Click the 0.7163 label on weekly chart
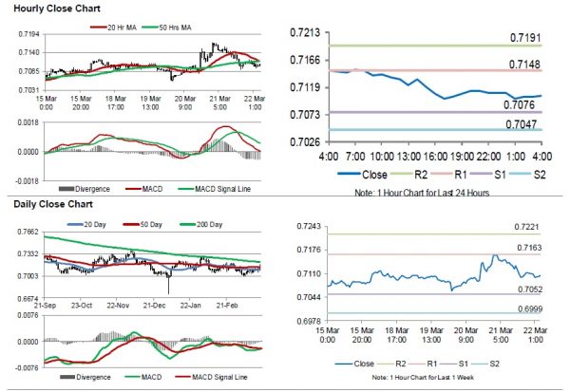This screenshot has height=392, width=570. coord(526,247)
